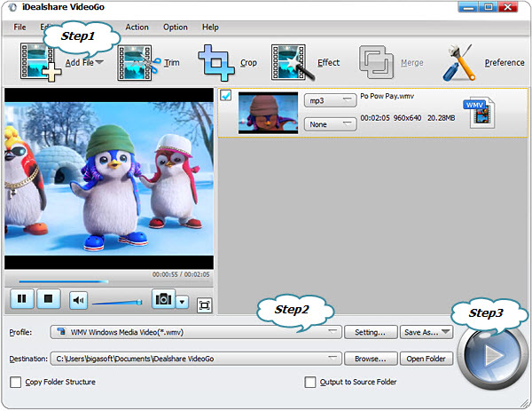This screenshot has height=411, width=532.
Task: Click the Open Folder button
Action: click(426, 359)
